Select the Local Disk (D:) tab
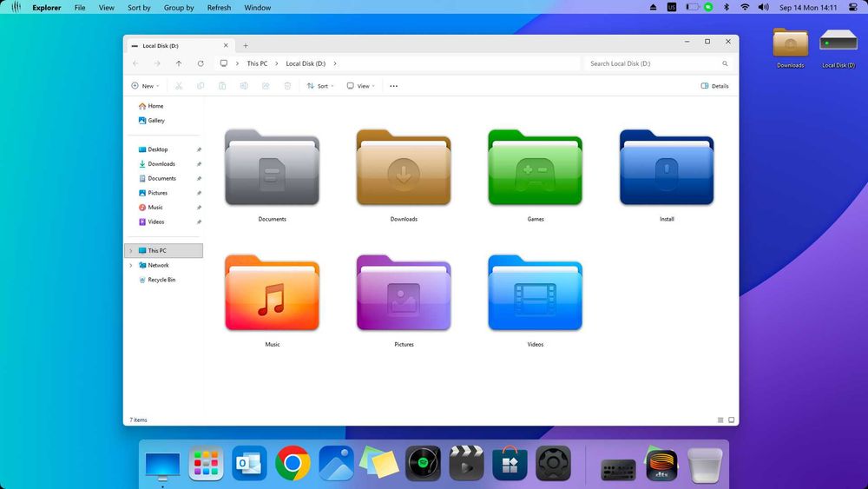Viewport: 868px width, 489px height. click(181, 46)
